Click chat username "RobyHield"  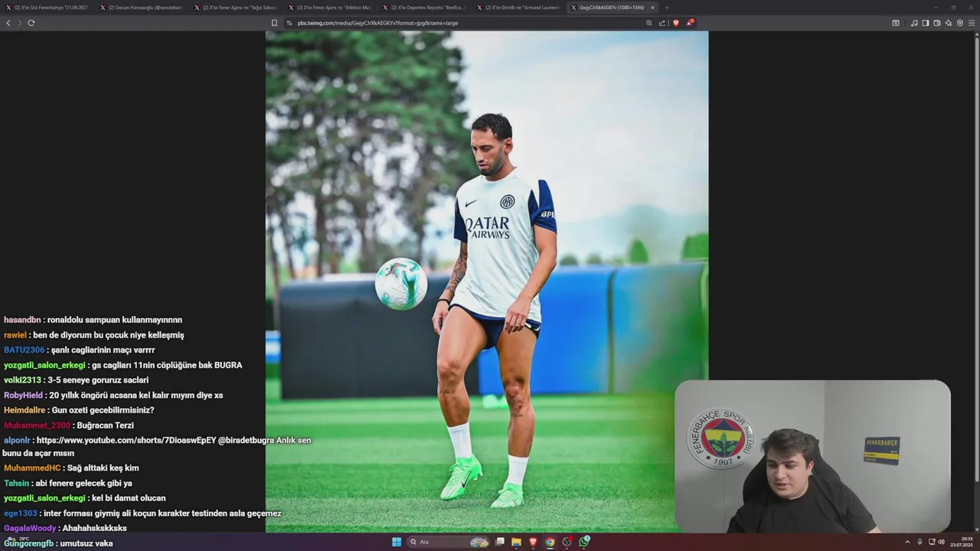point(23,395)
